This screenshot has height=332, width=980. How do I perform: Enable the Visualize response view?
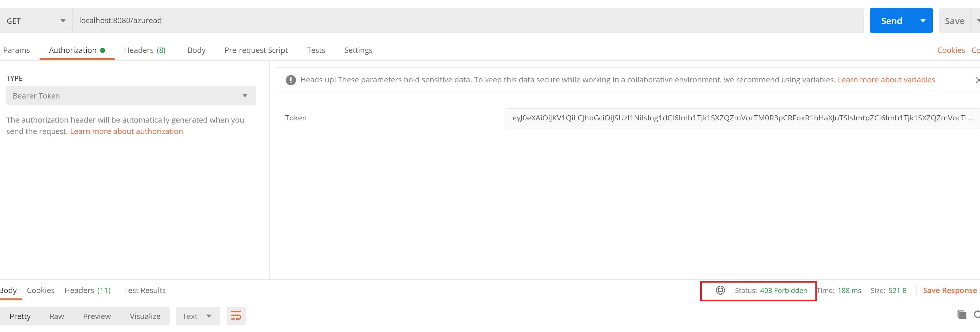tap(145, 316)
